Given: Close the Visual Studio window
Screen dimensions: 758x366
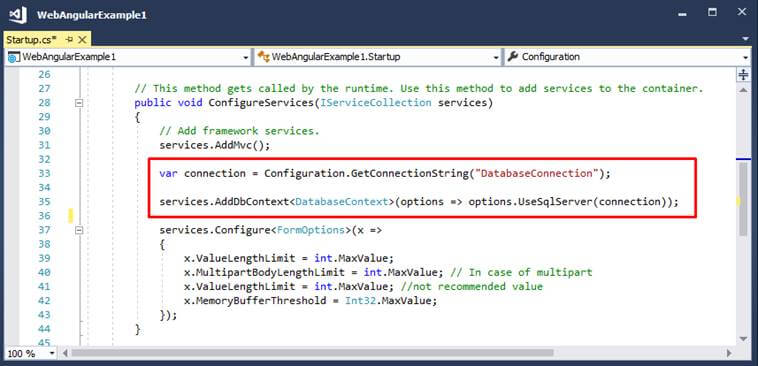Looking at the screenshot, I should pos(742,13).
